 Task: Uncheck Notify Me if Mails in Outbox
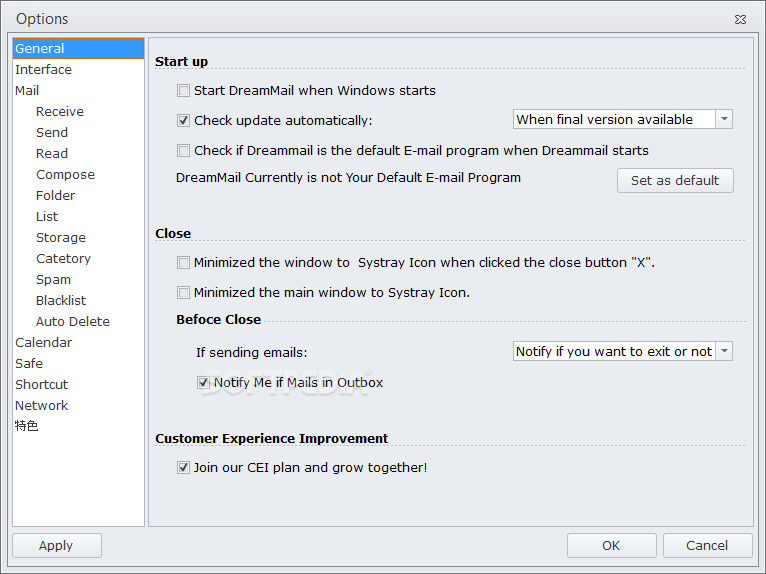(203, 383)
